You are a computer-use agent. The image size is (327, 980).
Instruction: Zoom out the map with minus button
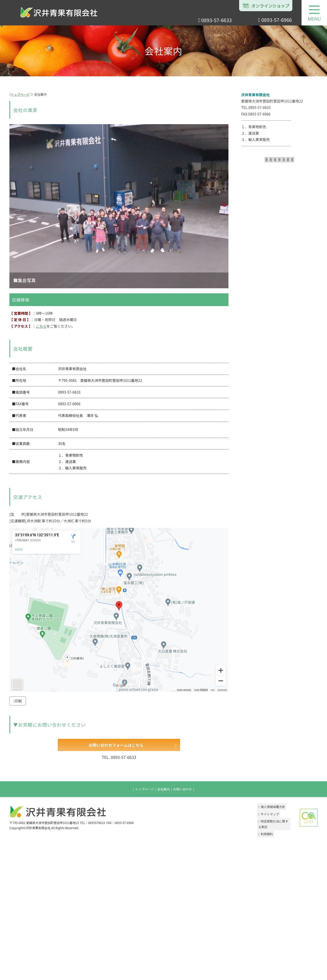(221, 681)
